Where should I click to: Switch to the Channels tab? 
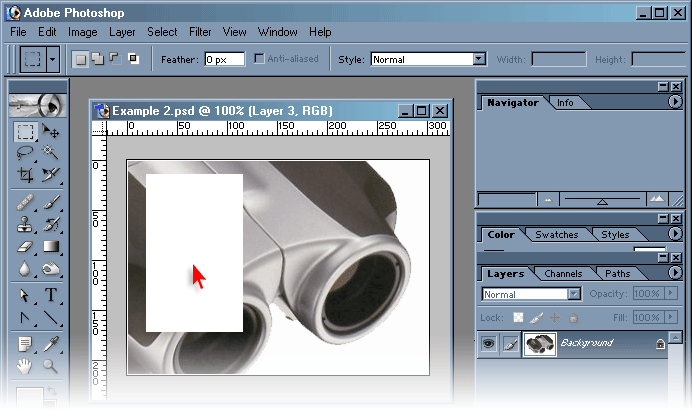click(x=563, y=274)
